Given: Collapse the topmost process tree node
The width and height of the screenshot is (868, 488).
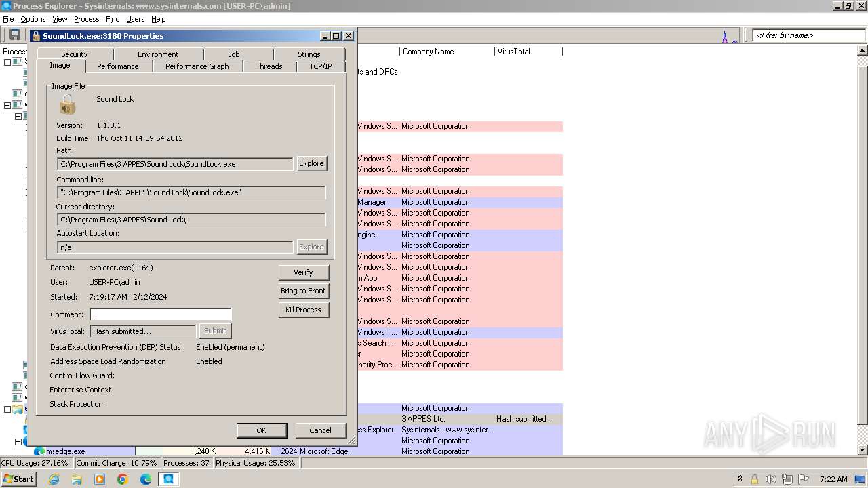Looking at the screenshot, I should [x=7, y=62].
